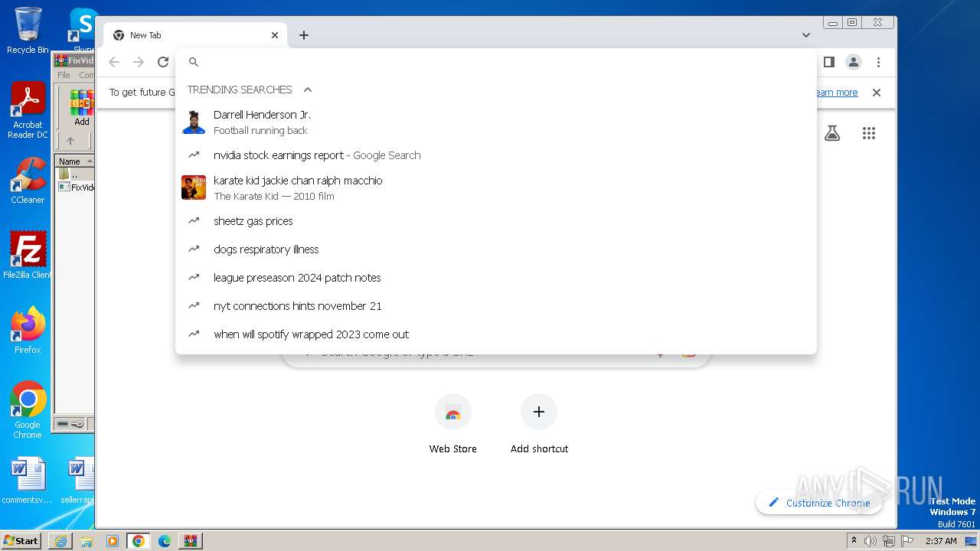Click the Darrell Henderson thumbnail image
Viewport: 980px width, 551px height.
tap(194, 122)
